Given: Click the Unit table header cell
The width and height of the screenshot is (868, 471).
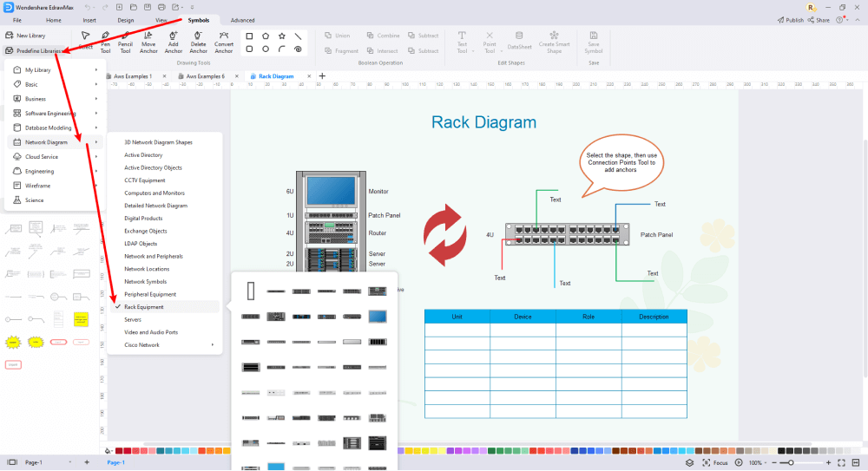Looking at the screenshot, I should 457,317.
